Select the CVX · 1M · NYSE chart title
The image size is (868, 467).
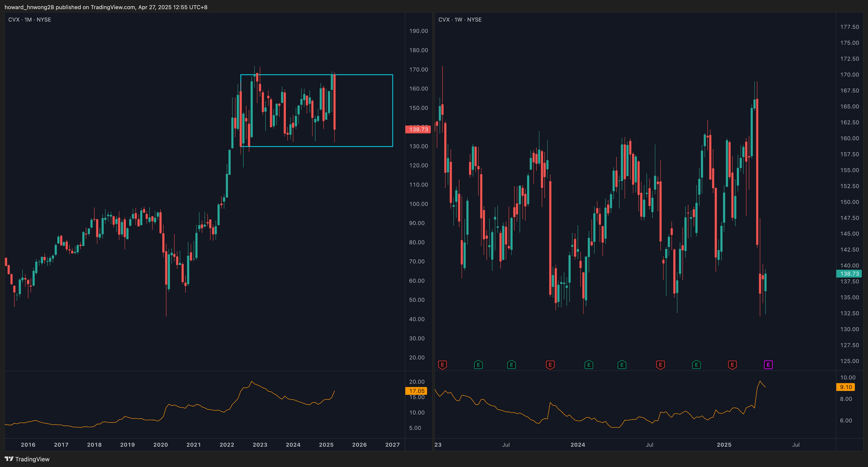click(30, 19)
